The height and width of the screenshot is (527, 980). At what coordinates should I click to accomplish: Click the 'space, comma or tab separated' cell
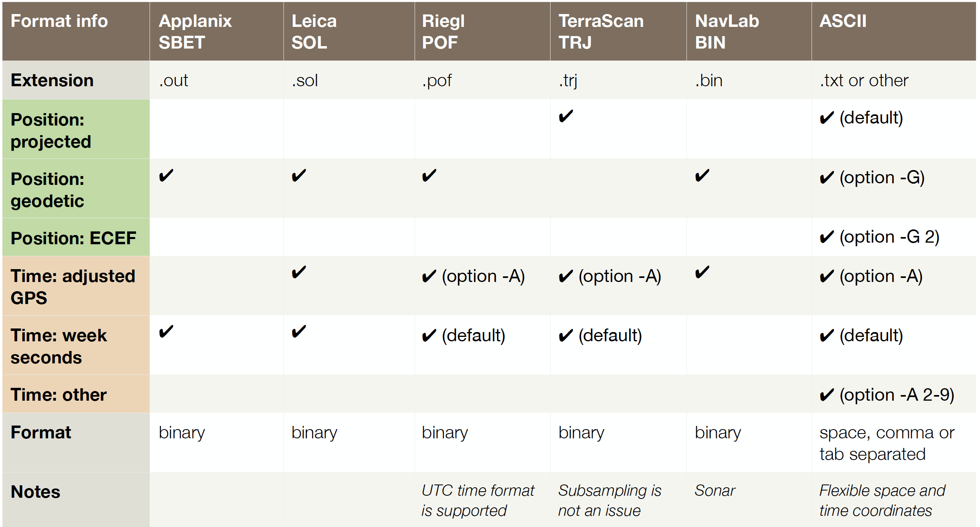(894, 443)
